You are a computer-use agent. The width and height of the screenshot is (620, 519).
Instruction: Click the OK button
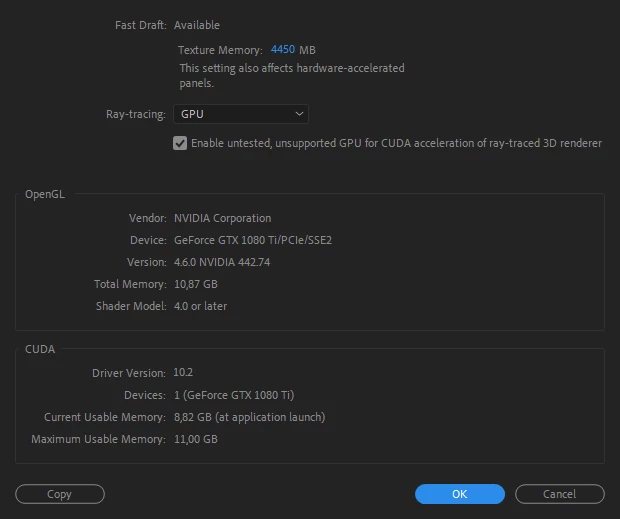coord(459,494)
